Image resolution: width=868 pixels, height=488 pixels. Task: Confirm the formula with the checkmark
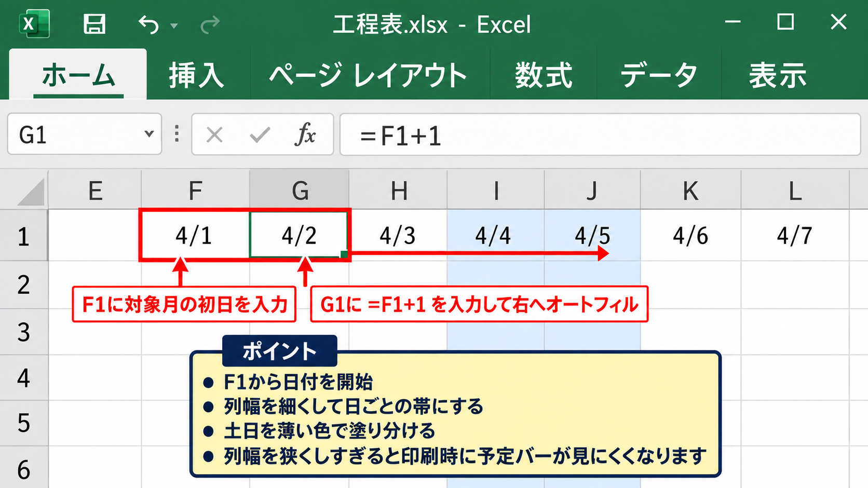(x=260, y=135)
